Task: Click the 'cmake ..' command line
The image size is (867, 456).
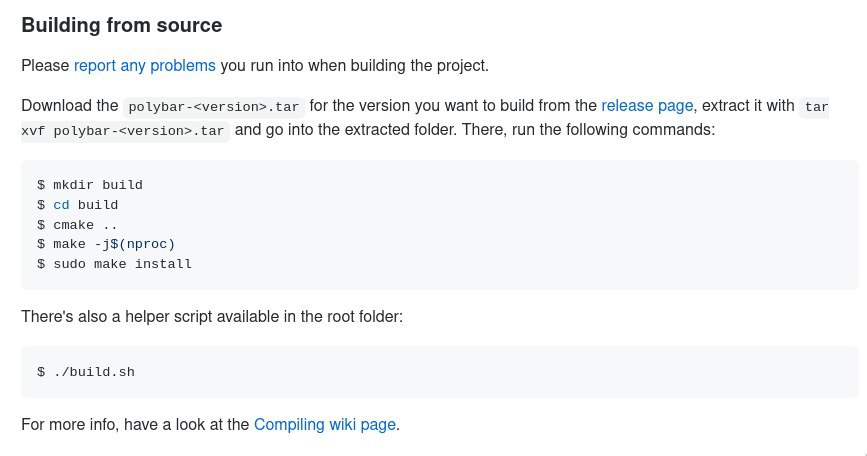Action: (77, 225)
